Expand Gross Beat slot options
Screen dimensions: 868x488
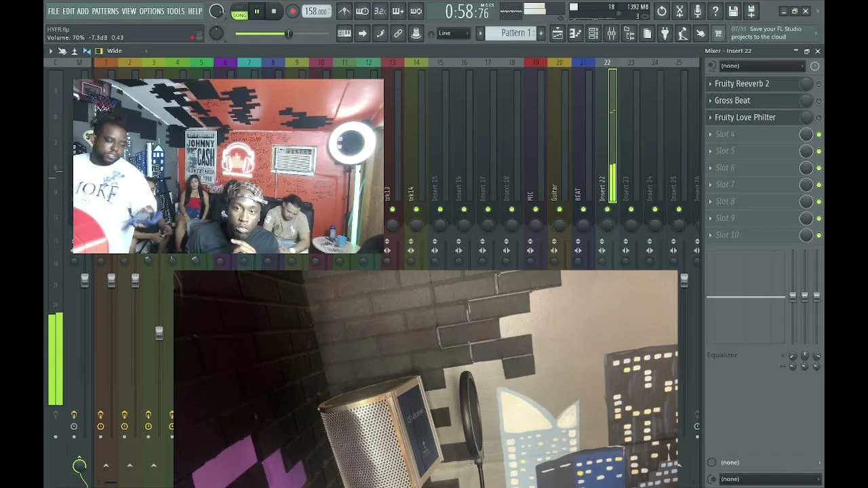[x=711, y=101]
